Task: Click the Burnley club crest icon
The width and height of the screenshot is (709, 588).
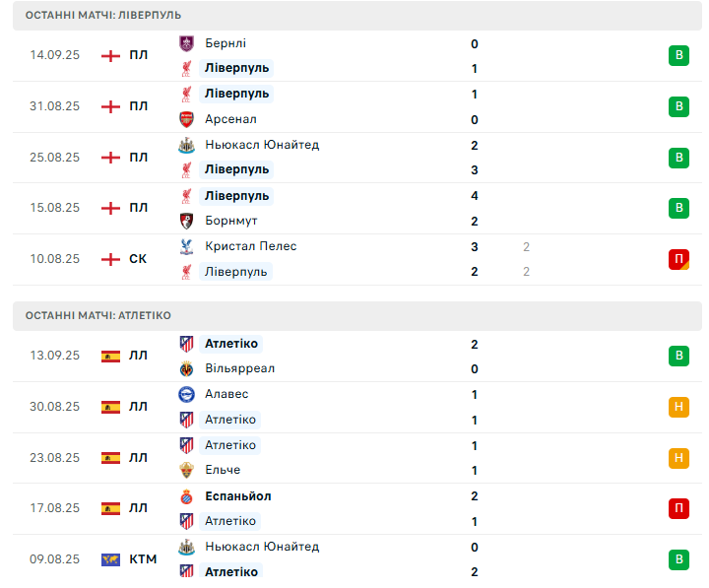Action: pos(186,43)
